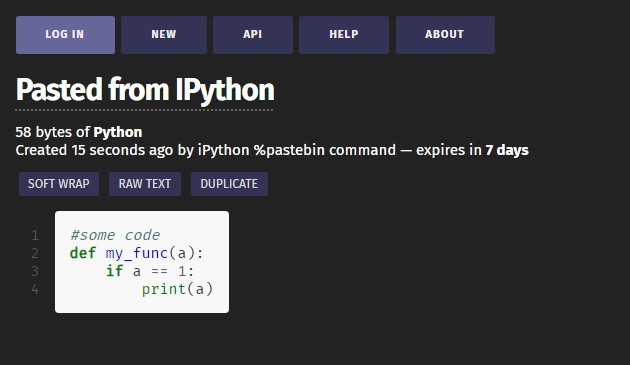Screen dimensions: 630x365
Task: Toggle SOFT WRAP for the code
Action: (59, 184)
